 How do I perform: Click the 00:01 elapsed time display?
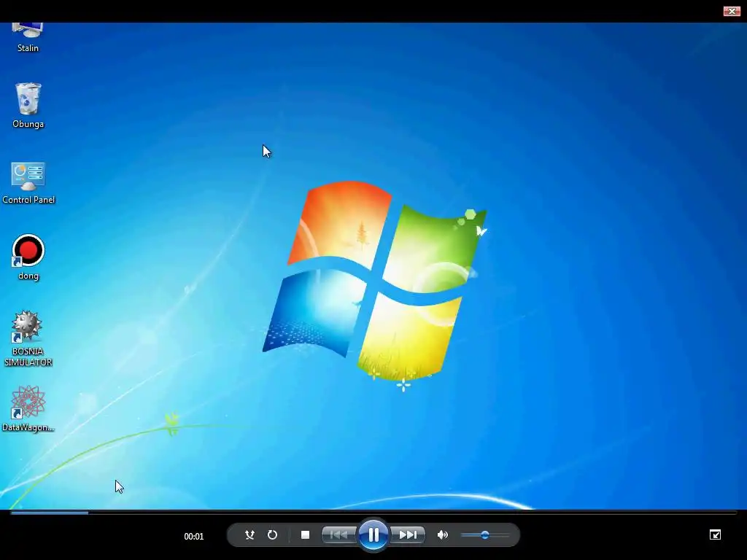[194, 536]
